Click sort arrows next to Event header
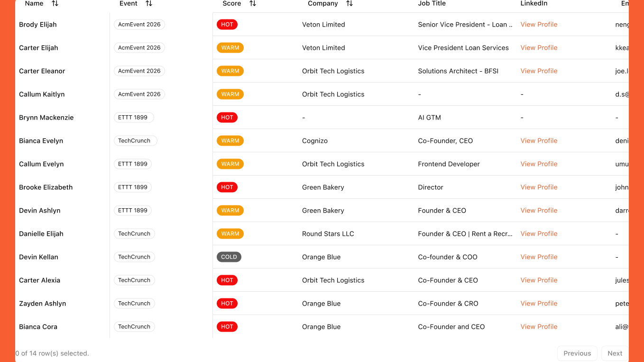This screenshot has height=362, width=644. click(x=149, y=3)
